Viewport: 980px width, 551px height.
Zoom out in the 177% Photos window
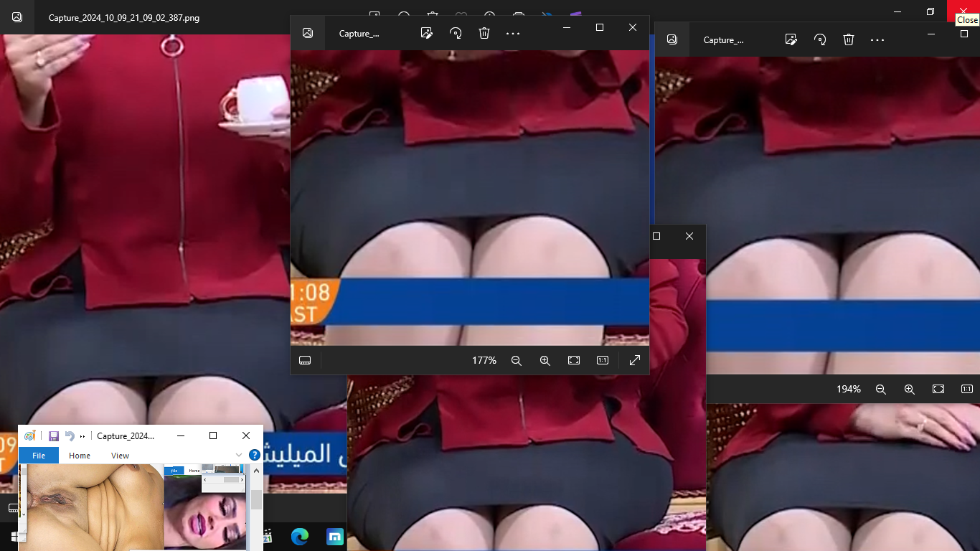(x=517, y=360)
